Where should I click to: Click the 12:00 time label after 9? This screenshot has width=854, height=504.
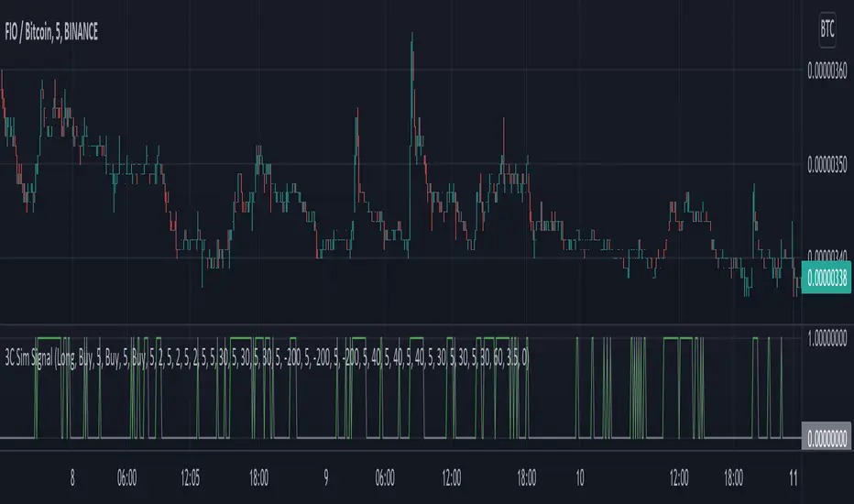(452, 477)
